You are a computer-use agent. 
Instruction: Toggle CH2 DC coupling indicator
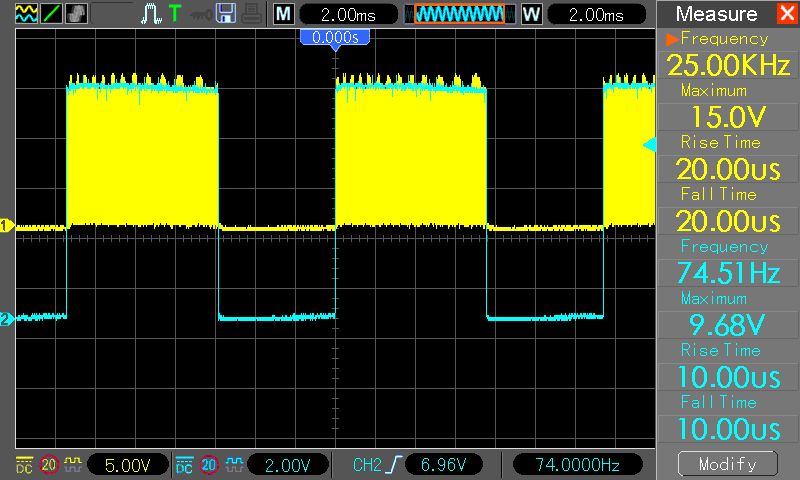tap(184, 465)
